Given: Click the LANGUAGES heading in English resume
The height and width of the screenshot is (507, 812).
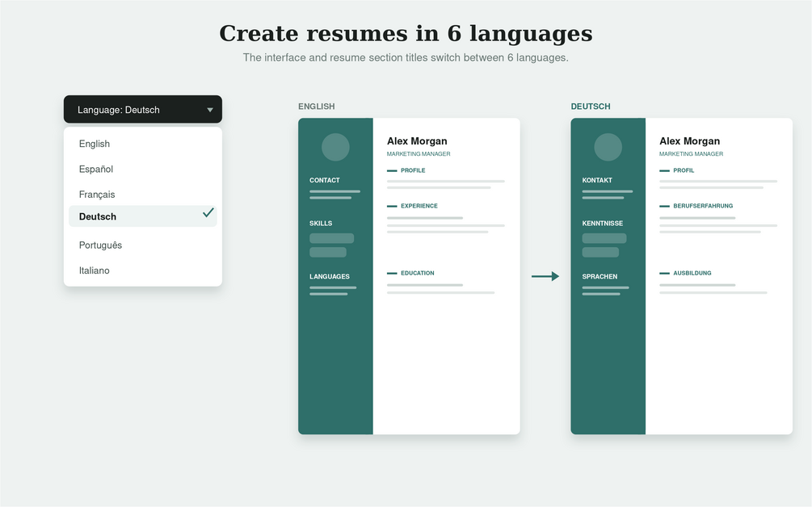Looking at the screenshot, I should click(x=330, y=276).
